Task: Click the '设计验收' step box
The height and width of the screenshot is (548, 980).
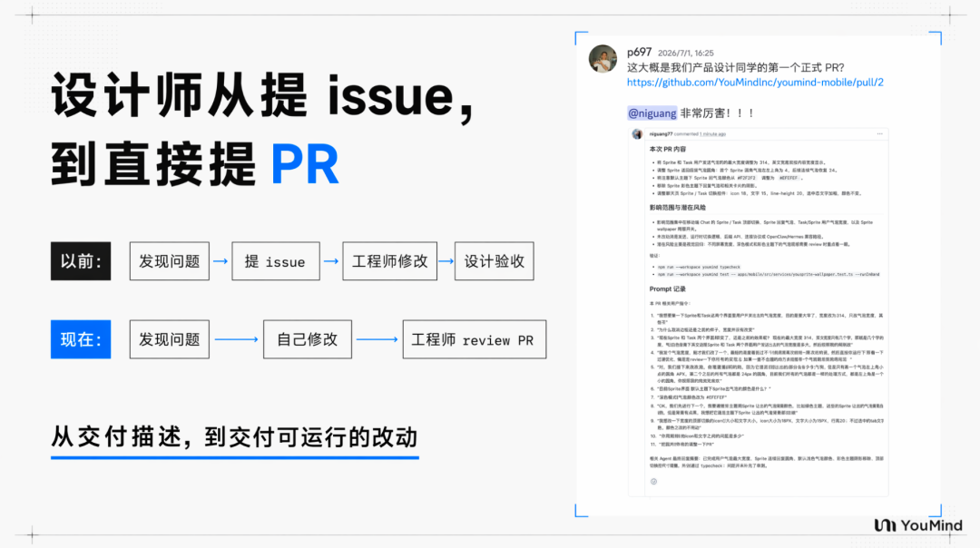Action: point(494,261)
